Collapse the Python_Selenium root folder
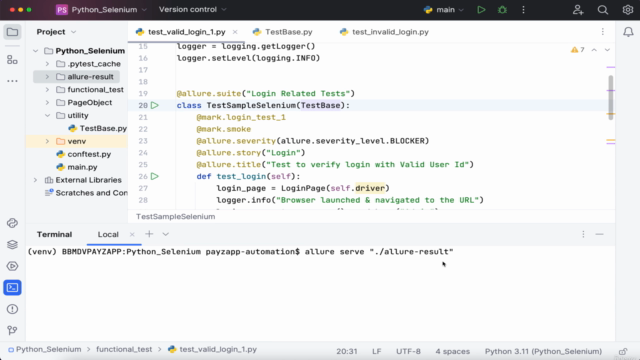 (x=36, y=51)
